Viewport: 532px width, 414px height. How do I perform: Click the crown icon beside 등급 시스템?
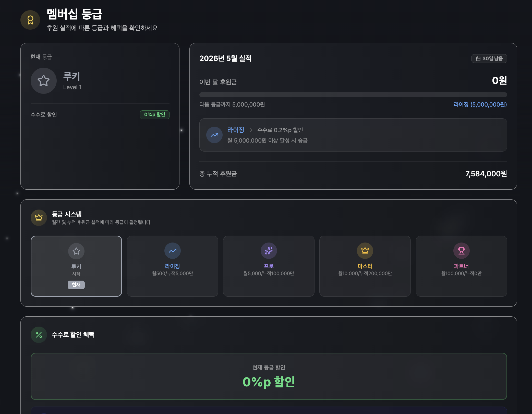[39, 218]
